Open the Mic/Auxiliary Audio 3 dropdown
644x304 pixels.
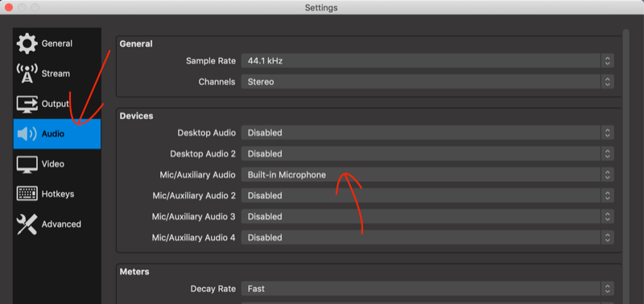point(427,216)
